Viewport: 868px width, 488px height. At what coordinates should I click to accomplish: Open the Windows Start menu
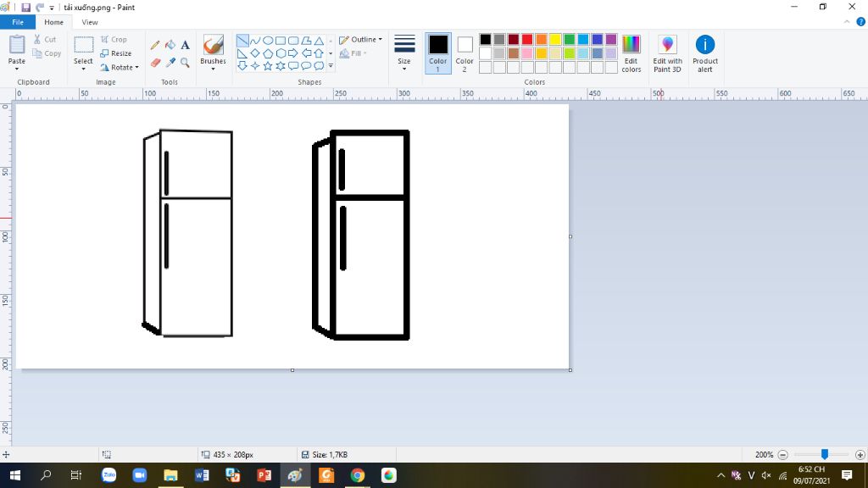point(15,475)
